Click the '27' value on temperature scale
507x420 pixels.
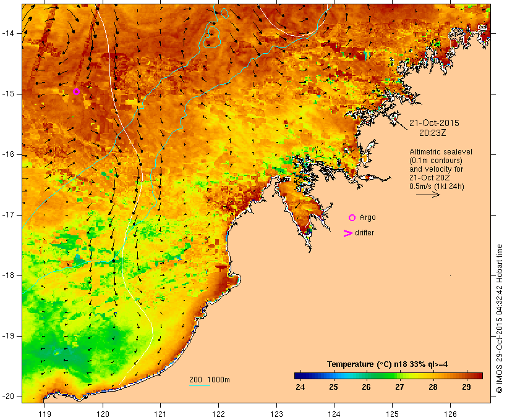pyautogui.click(x=399, y=387)
